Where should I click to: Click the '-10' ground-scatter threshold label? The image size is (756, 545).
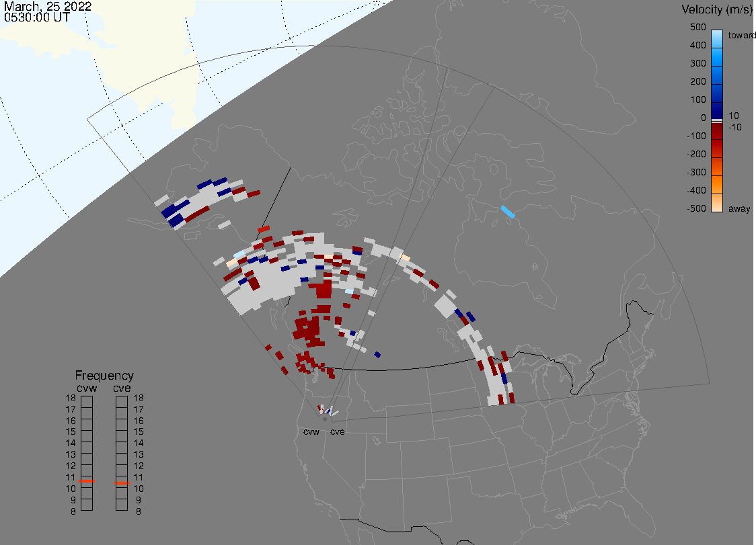[734, 127]
